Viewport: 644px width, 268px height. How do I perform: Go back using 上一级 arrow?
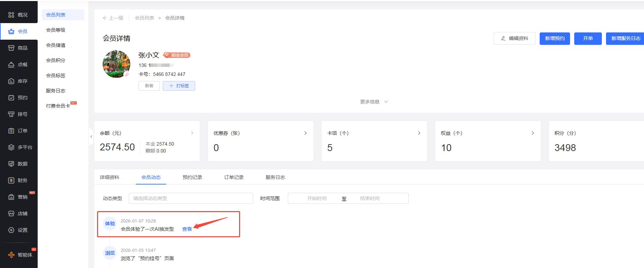[x=113, y=18]
